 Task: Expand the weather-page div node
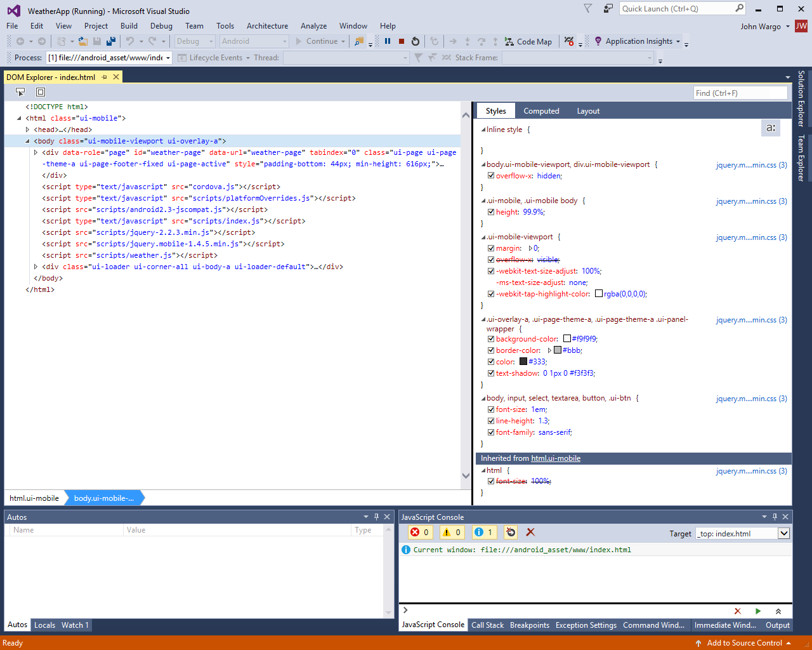pyautogui.click(x=36, y=152)
